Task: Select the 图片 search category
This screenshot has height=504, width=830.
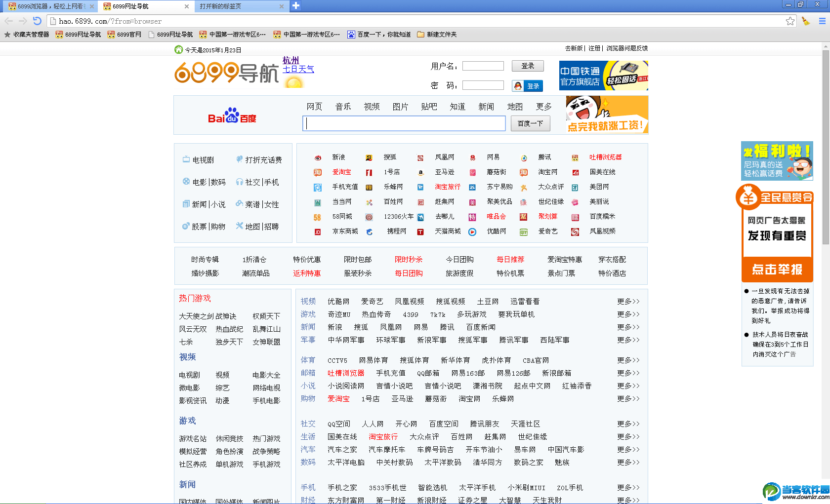Action: point(400,107)
